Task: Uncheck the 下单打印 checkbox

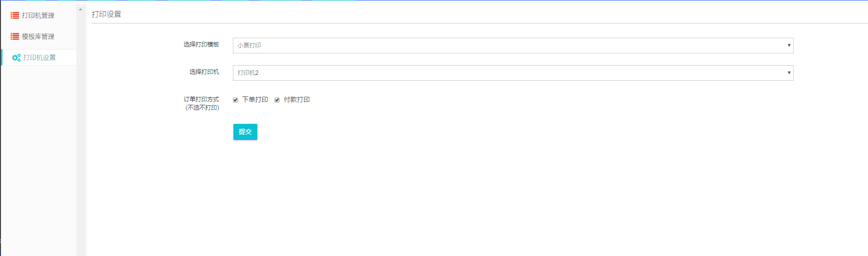Action: tap(235, 100)
